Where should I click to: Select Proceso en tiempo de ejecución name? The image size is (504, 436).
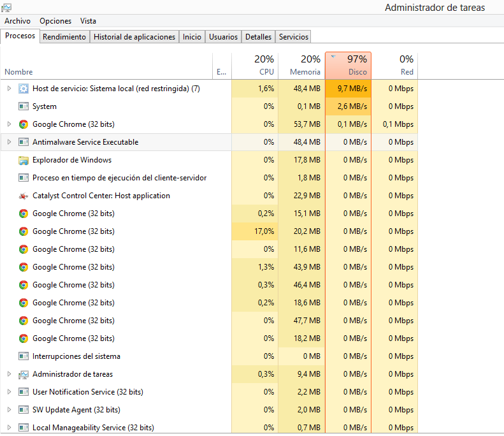tap(119, 178)
